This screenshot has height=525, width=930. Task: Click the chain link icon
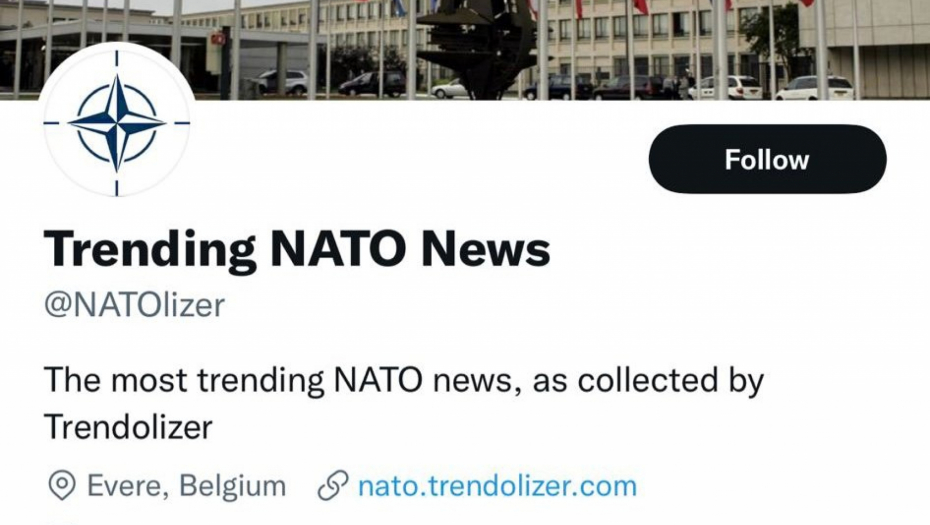pos(332,486)
